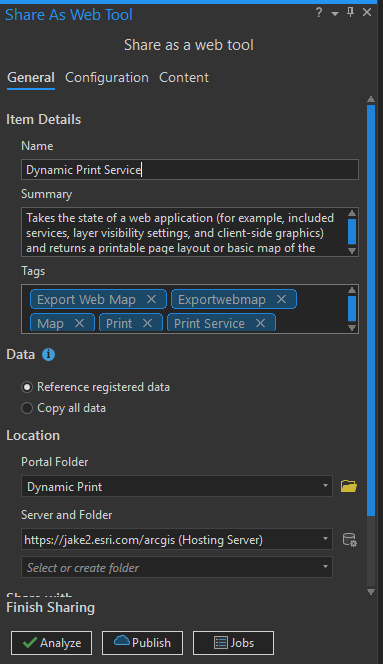383x664 pixels.
Task: Click the pane scrollbar down arrow
Action: pyautogui.click(x=371, y=592)
